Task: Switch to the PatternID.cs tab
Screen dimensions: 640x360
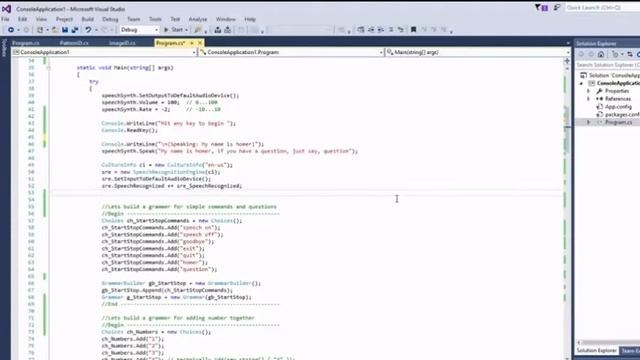Action: pyautogui.click(x=74, y=43)
